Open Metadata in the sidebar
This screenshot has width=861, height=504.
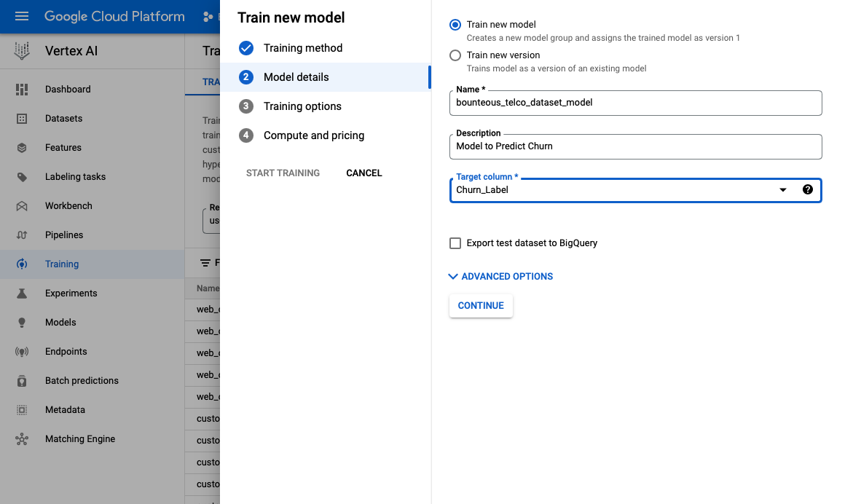(x=93, y=409)
